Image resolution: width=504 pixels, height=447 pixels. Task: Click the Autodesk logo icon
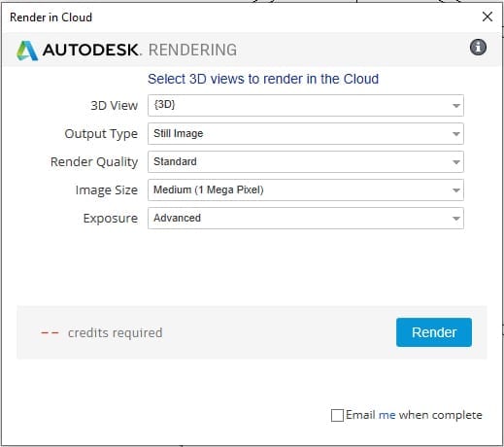[27, 51]
